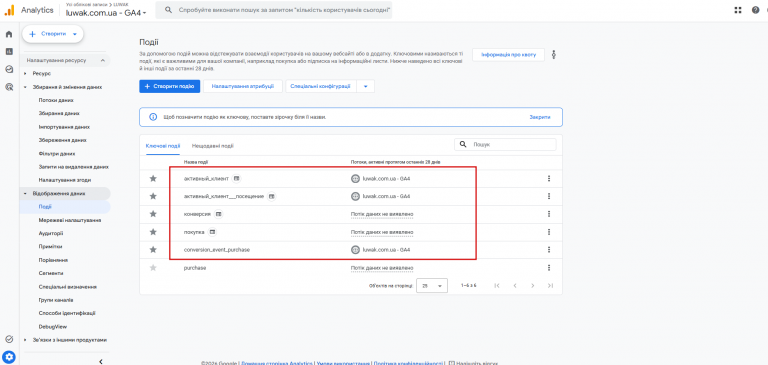Open Групи каналів in sidebar
The height and width of the screenshot is (365, 768).
coord(56,300)
